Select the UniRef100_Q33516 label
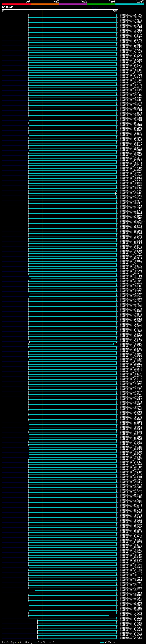Viewport: 146px width, 644px height. click(131, 58)
